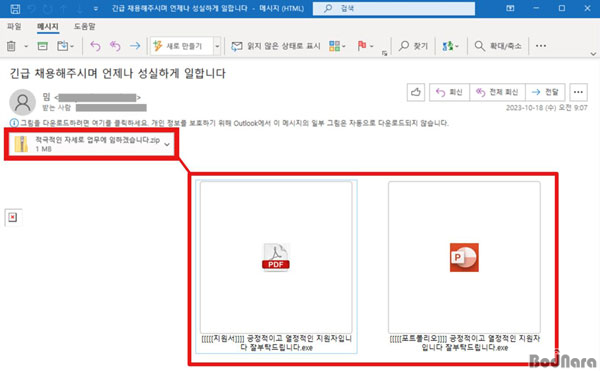Click the 회신 reply button

[x=449, y=92]
